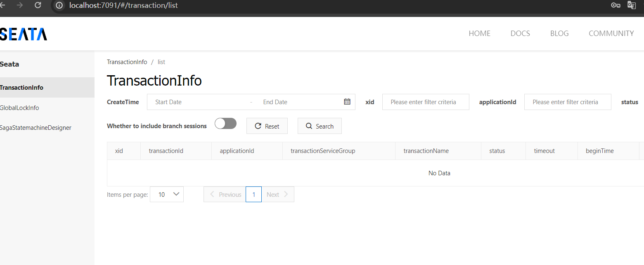Open saved passwords key icon
Viewport: 644px width, 265px height.
tap(616, 5)
